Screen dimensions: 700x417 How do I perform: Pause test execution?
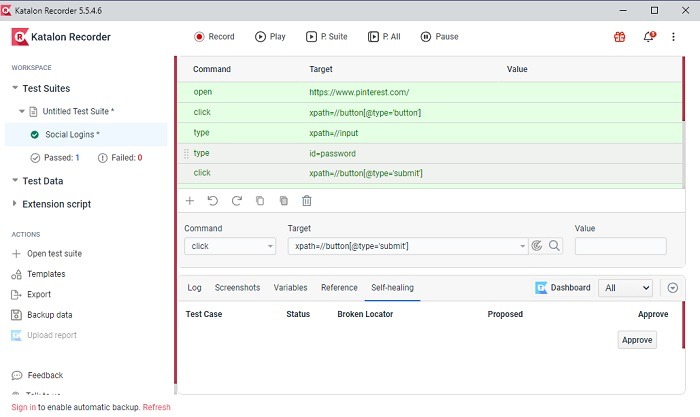coord(439,37)
